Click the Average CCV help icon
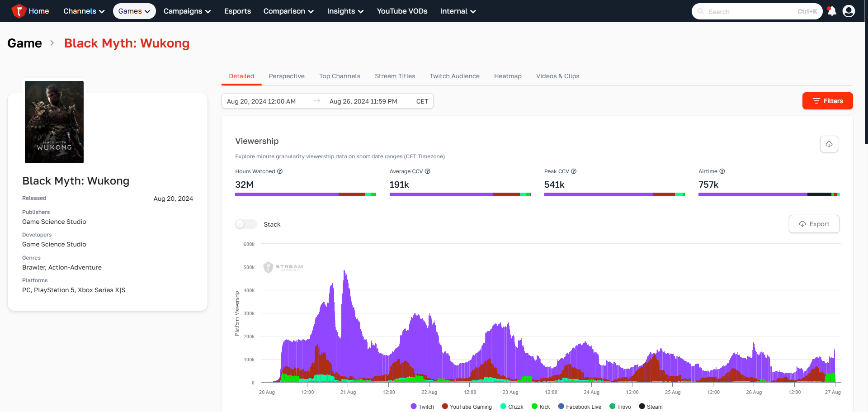 click(427, 171)
